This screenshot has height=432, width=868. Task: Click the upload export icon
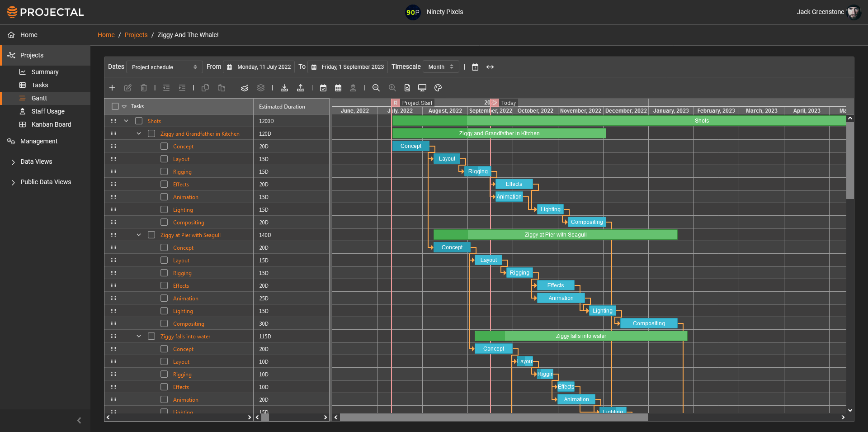pyautogui.click(x=301, y=88)
